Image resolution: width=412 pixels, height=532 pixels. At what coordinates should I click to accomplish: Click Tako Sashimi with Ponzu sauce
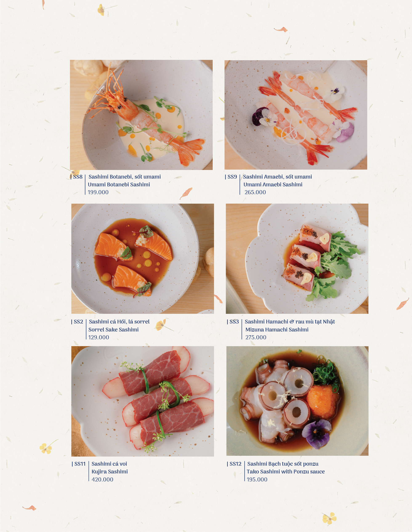[286, 472]
